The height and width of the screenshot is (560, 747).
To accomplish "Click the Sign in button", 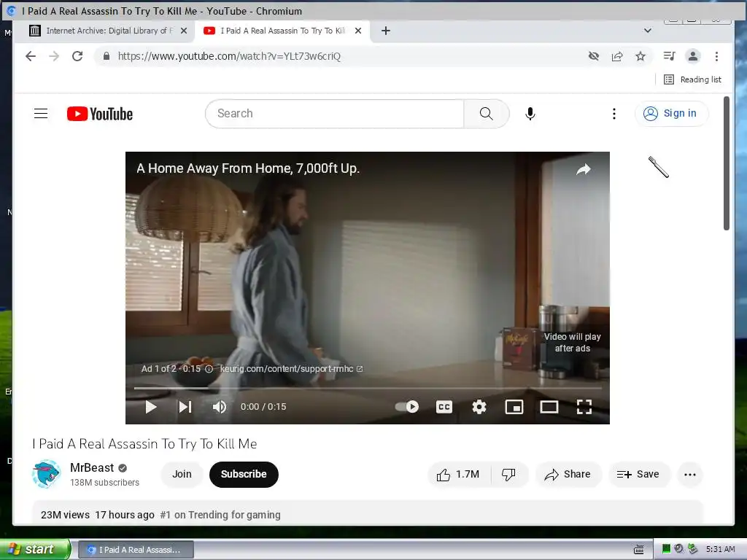I will tap(671, 113).
